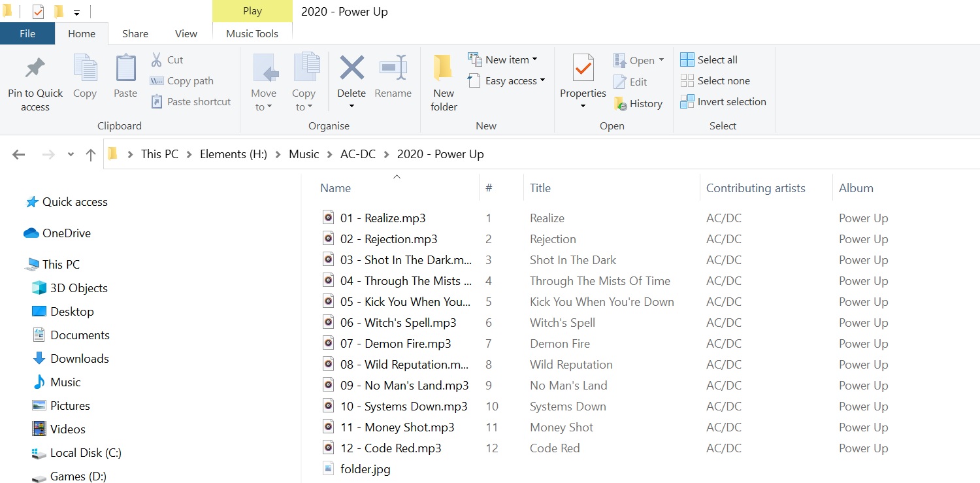This screenshot has width=980, height=483.
Task: Select the folder.jpg file
Action: (x=357, y=469)
